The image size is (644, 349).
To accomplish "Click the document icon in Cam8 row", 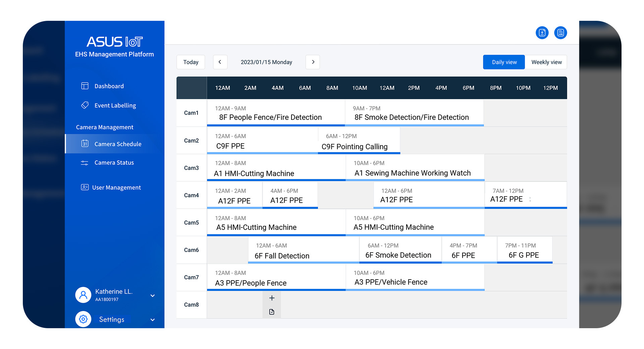I will point(272,312).
